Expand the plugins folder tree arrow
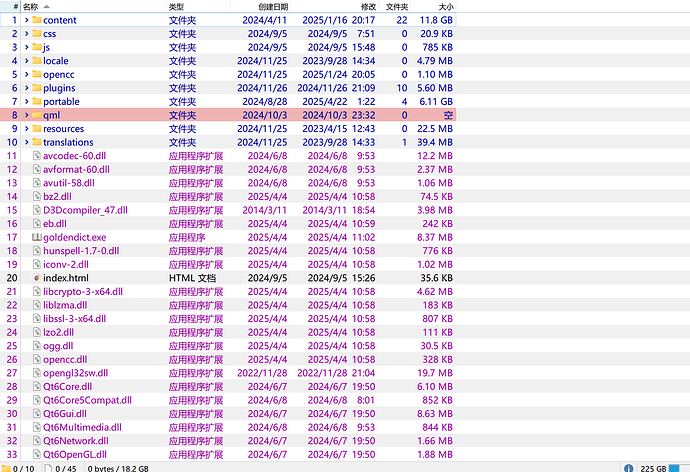This screenshot has height=472, width=690. (x=27, y=88)
